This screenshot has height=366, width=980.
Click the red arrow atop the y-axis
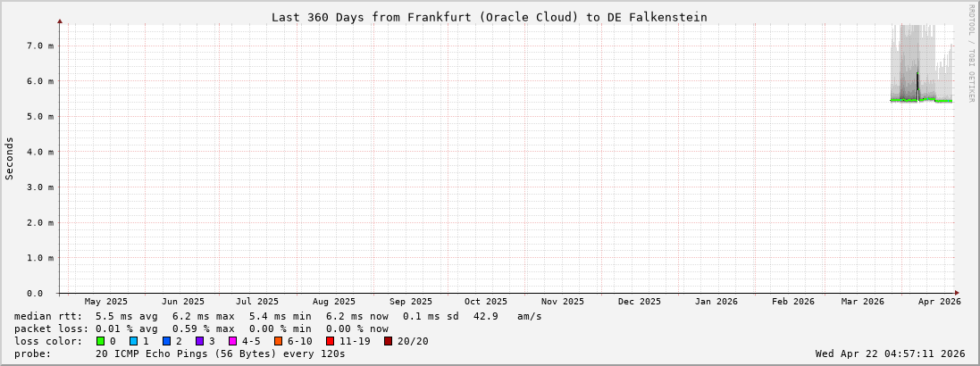(60, 20)
